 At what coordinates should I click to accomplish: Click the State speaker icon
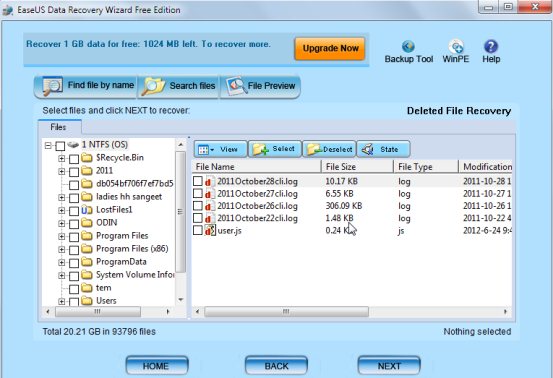[368, 149]
